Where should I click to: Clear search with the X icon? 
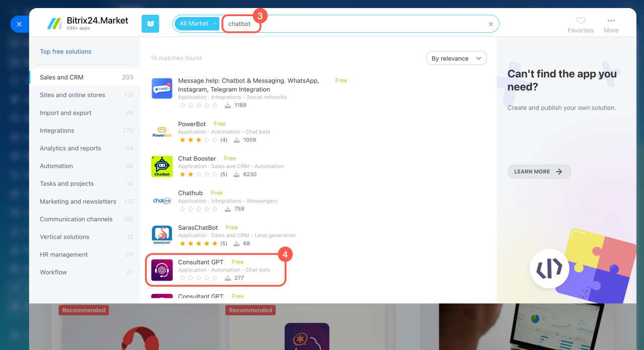[x=491, y=24]
